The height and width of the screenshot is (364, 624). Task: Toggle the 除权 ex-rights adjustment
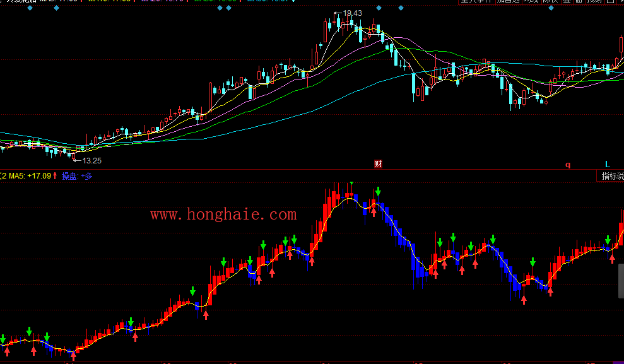(x=550, y=2)
